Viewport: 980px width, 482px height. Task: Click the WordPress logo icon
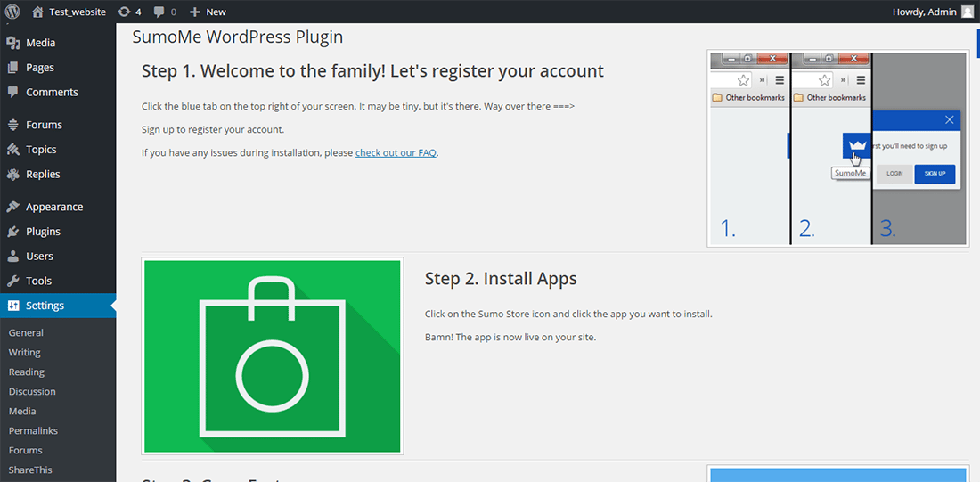coord(12,12)
